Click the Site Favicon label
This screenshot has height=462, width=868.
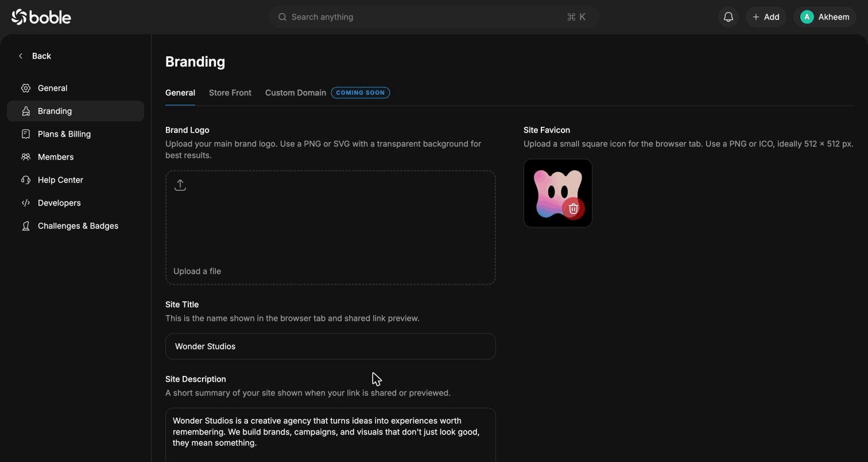click(547, 130)
